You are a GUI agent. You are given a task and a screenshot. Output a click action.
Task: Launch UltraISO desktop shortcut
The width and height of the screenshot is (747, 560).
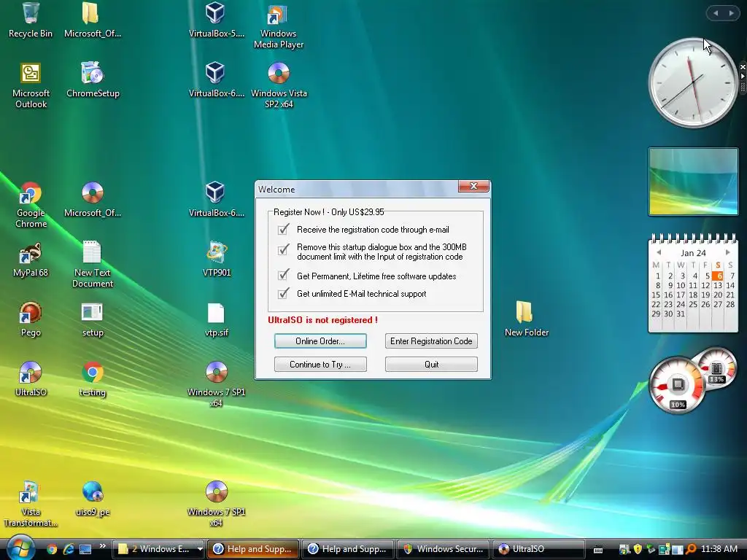pos(31,378)
